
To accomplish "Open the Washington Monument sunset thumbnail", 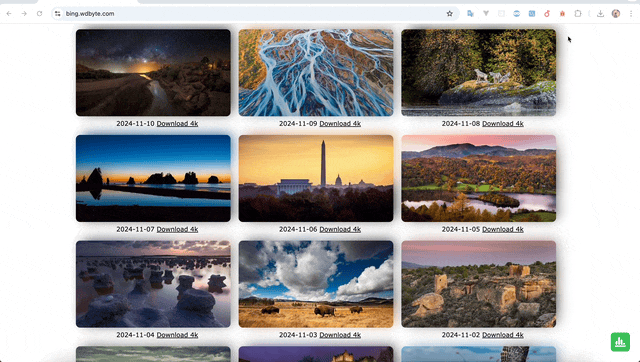I will point(316,178).
